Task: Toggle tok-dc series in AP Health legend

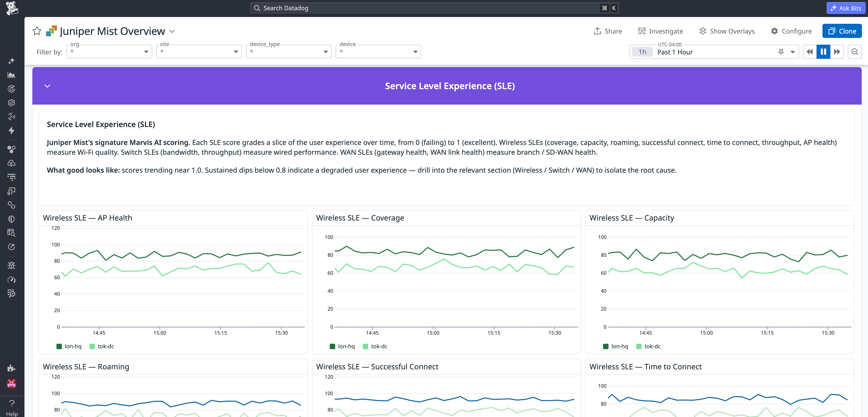Action: click(102, 346)
